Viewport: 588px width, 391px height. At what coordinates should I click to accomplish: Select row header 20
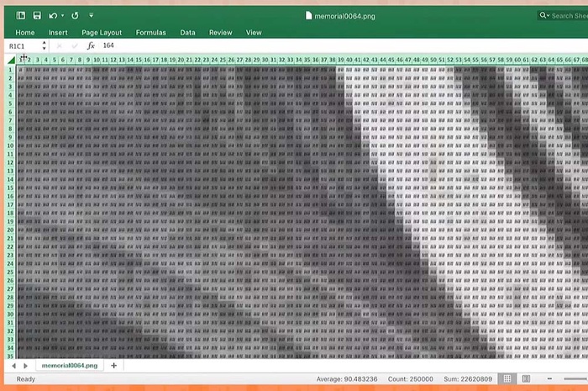coord(10,230)
